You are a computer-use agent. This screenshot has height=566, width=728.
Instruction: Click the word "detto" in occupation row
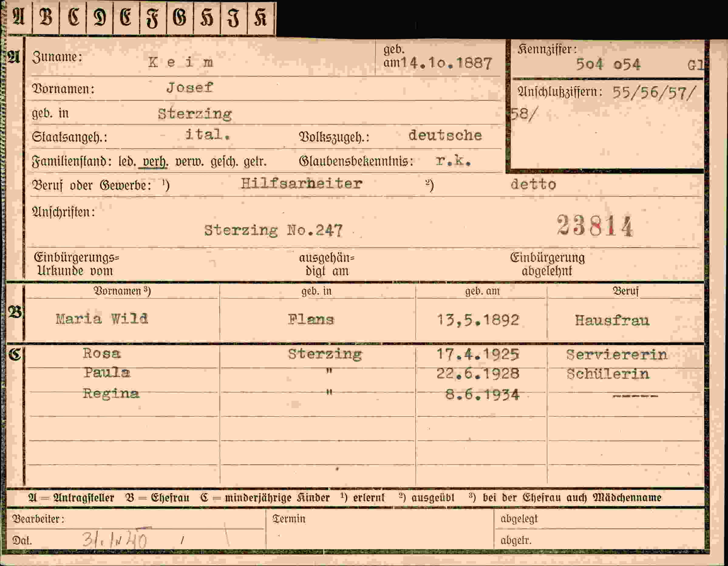coord(533,184)
